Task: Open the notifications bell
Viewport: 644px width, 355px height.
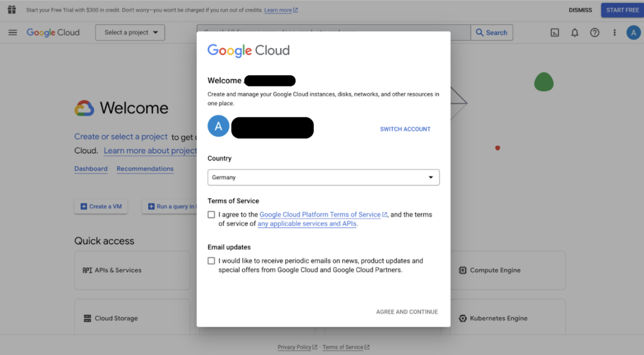Action: [x=574, y=32]
